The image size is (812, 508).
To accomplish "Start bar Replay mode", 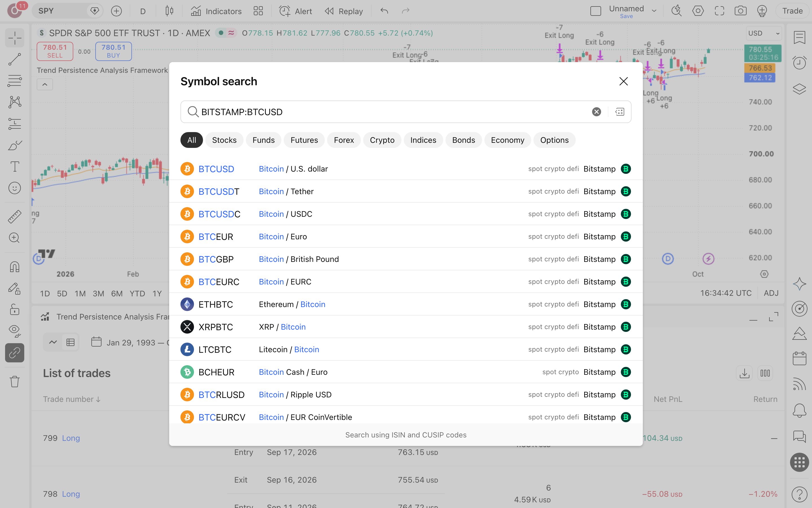I will tap(344, 11).
